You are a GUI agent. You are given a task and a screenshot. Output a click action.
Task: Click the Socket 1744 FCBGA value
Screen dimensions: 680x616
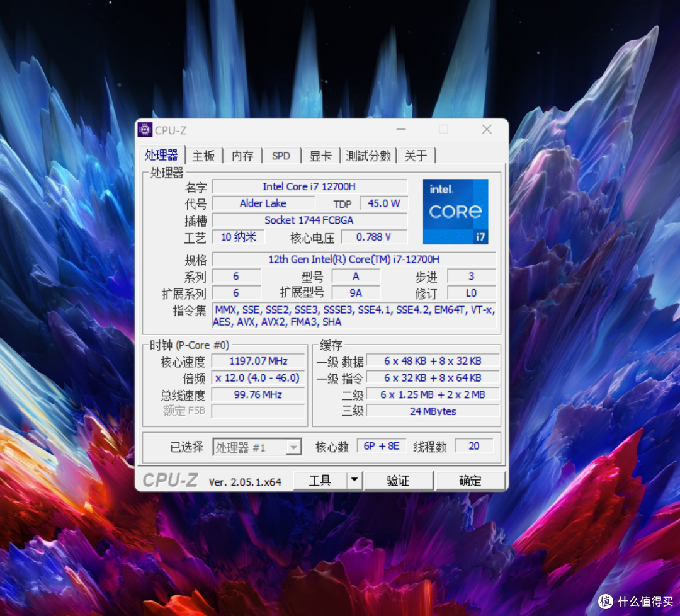click(310, 220)
